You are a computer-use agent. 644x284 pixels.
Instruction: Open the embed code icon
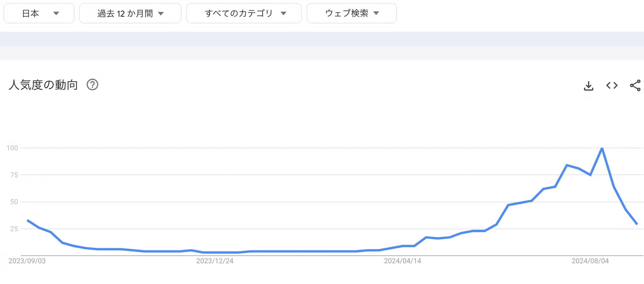pos(612,85)
